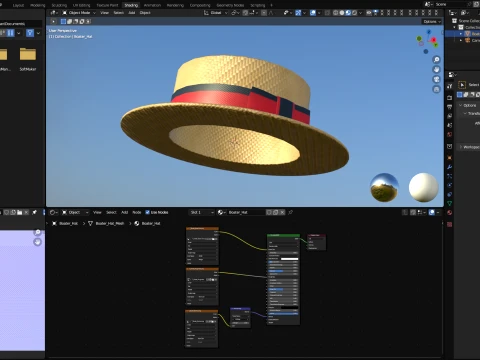This screenshot has width=480, height=360.
Task: Open the shader editor Add menu
Action: point(124,212)
